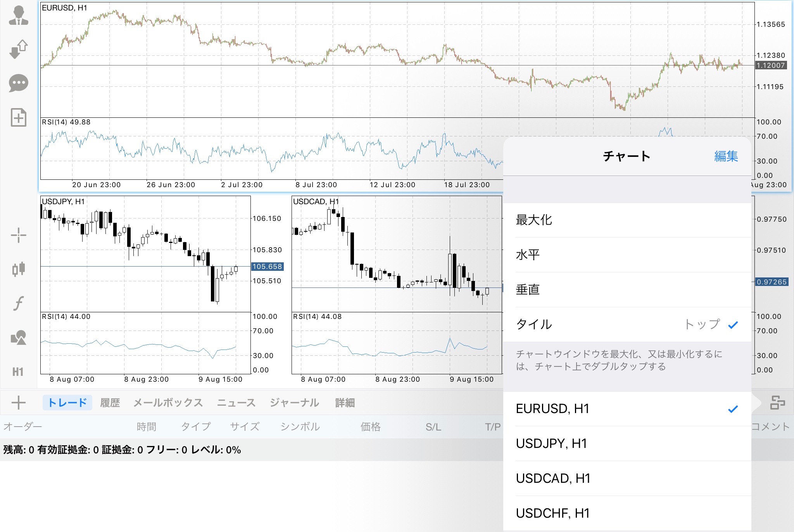Tap the 1.12007 current price label
The width and height of the screenshot is (794, 532).
[771, 65]
